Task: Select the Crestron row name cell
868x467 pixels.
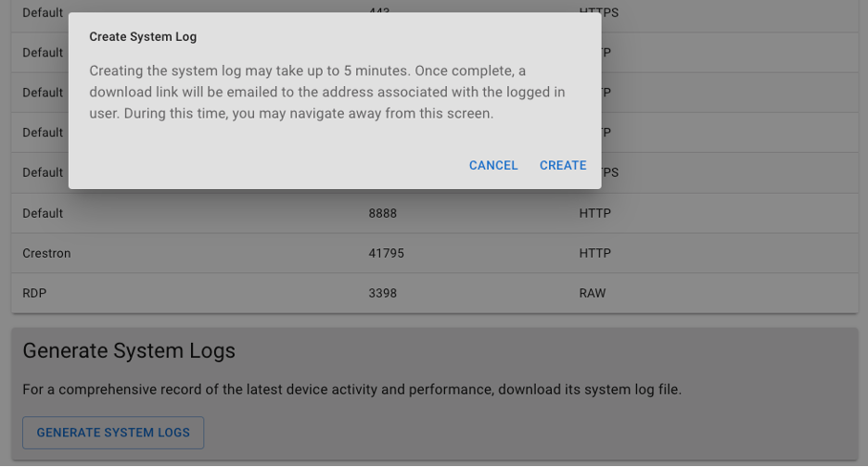Action: (46, 253)
